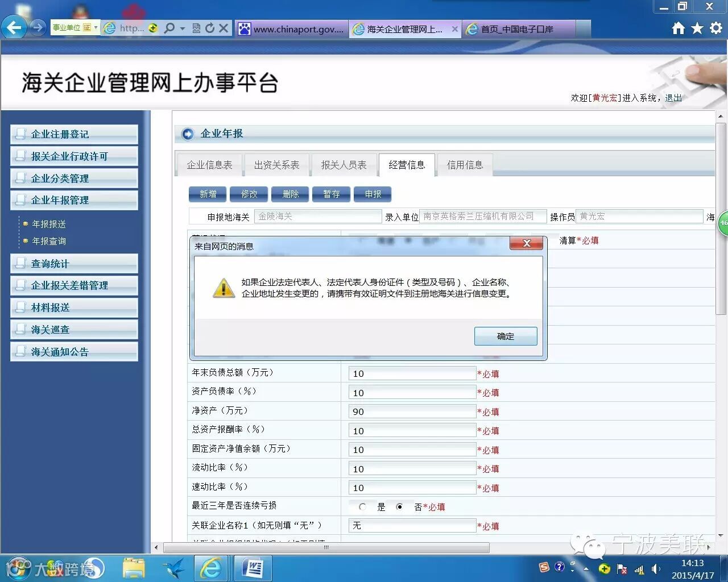Click the 退出 logout link
The height and width of the screenshot is (582, 728).
(673, 98)
